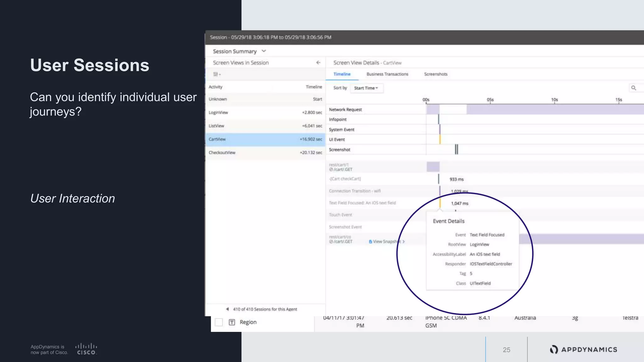This screenshot has width=644, height=362.
Task: Click the 933 ms duration value
Action: [x=456, y=179]
